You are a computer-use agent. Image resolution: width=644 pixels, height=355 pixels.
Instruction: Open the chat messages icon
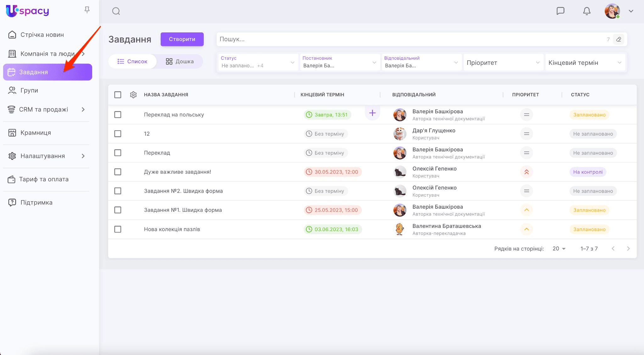tap(560, 11)
